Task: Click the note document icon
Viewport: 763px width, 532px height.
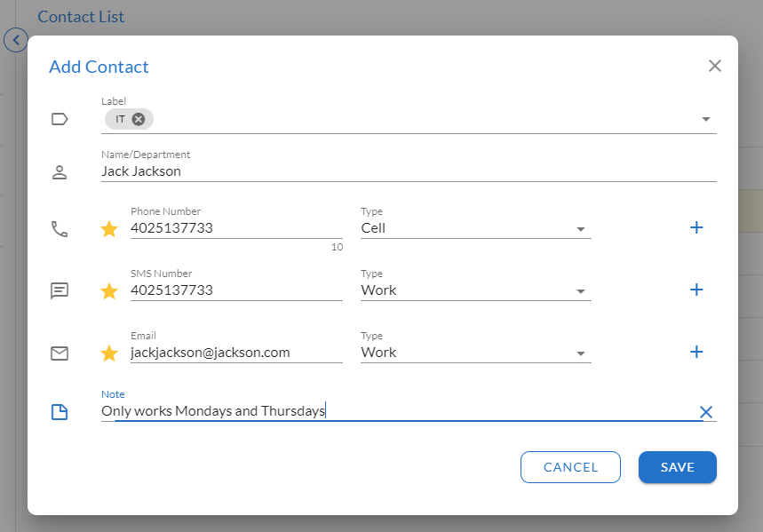Action: point(60,412)
